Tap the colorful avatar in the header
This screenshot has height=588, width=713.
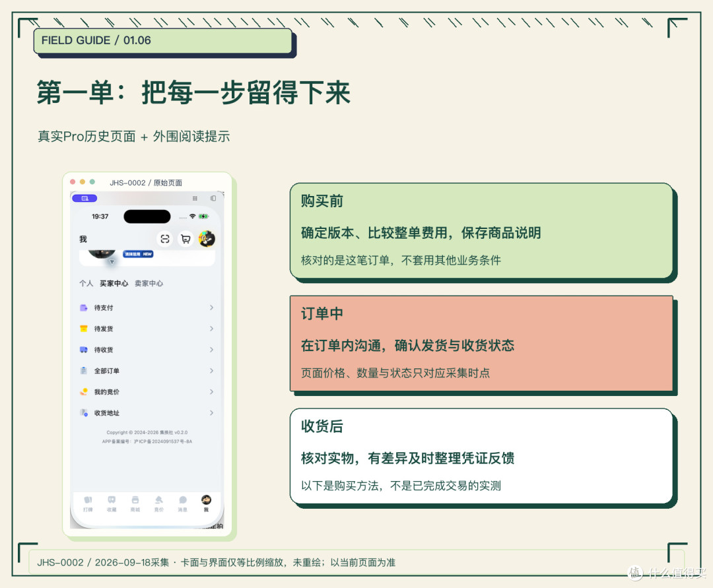(207, 239)
